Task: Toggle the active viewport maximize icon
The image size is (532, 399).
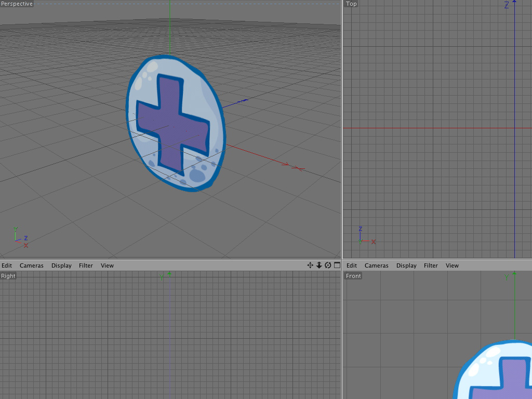Action: click(x=337, y=265)
